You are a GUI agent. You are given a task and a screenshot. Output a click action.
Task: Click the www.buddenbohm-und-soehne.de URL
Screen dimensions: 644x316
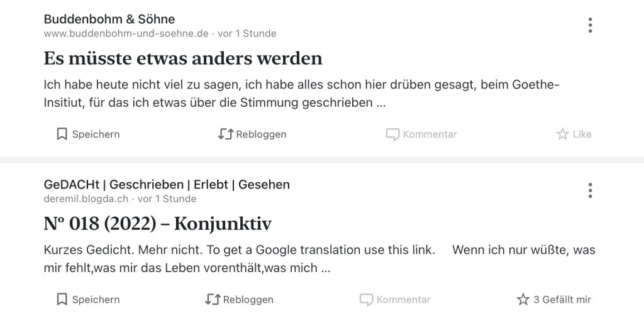tap(126, 33)
